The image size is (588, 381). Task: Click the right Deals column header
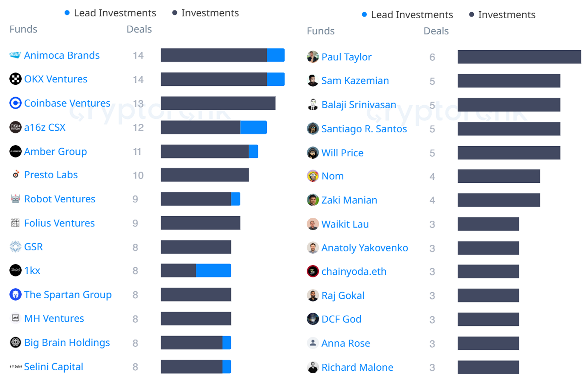tap(436, 31)
